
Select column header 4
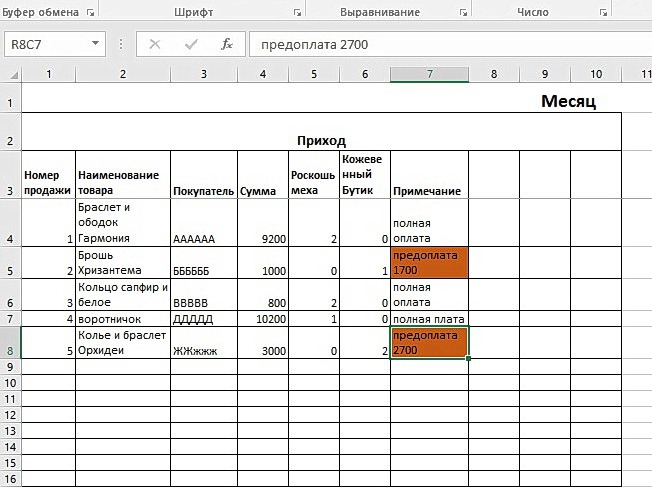point(263,74)
